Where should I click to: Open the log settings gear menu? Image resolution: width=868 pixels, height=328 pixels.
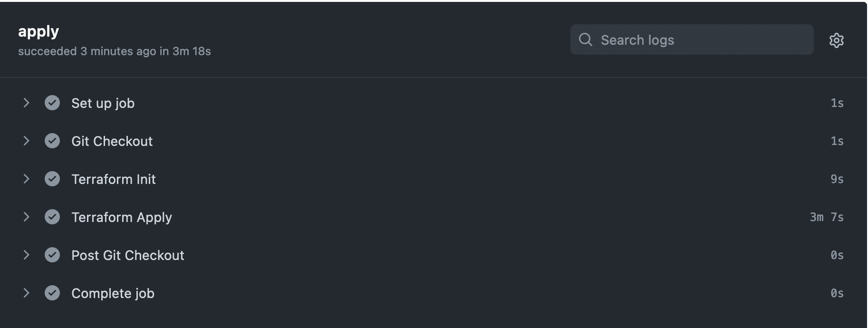pyautogui.click(x=836, y=40)
